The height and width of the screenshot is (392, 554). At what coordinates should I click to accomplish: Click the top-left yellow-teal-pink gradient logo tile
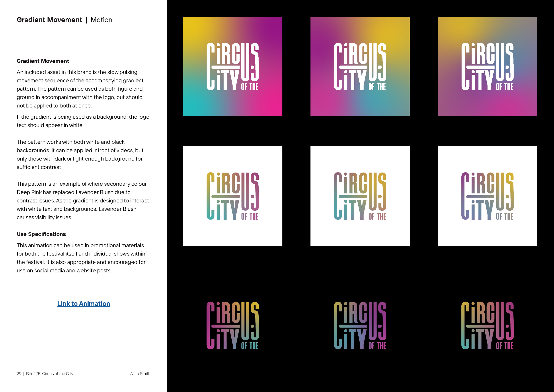(x=232, y=66)
